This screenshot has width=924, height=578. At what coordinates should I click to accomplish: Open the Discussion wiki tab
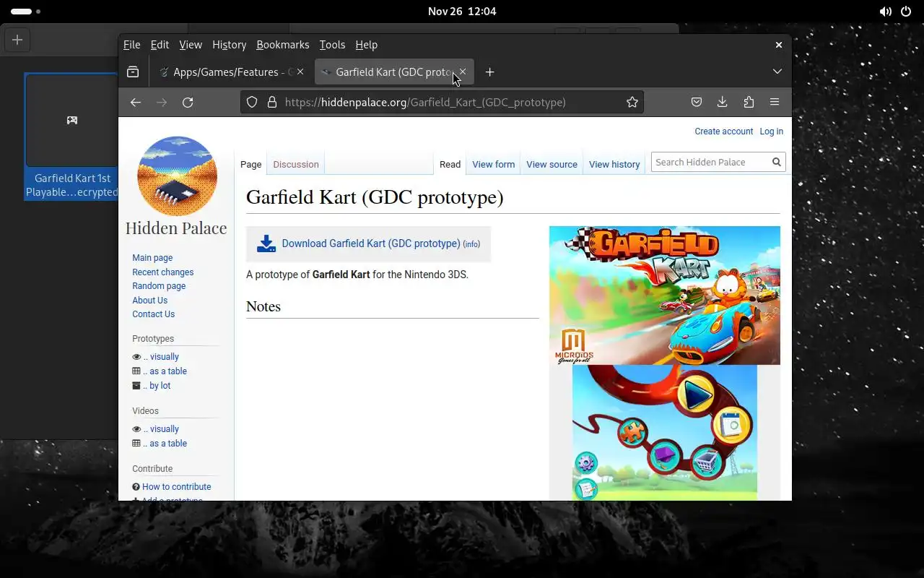(296, 165)
